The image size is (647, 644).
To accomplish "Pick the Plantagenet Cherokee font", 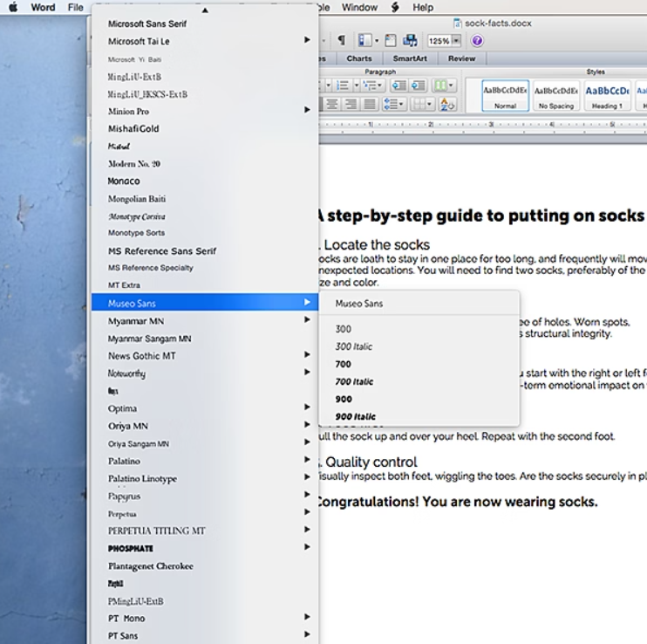I will tap(205, 566).
